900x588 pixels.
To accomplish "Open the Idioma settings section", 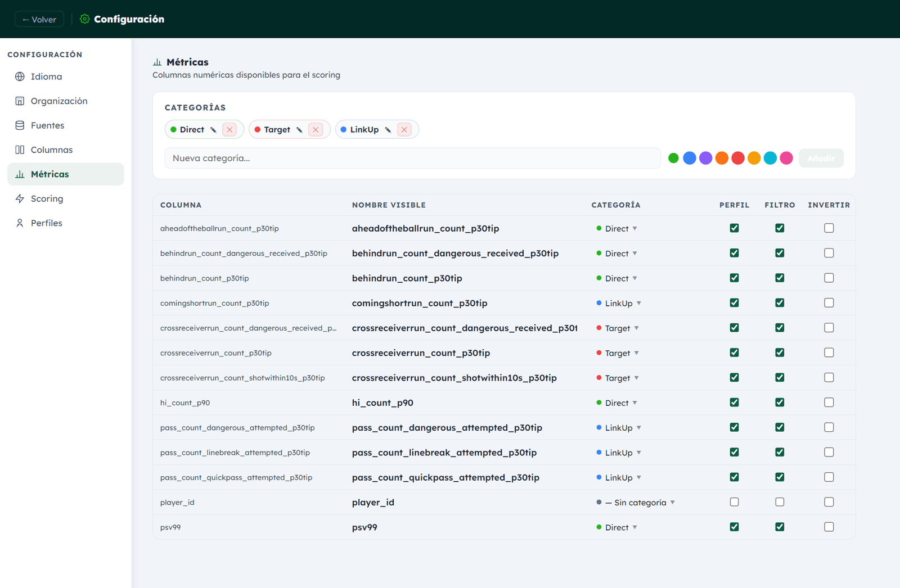I will 66,76.
